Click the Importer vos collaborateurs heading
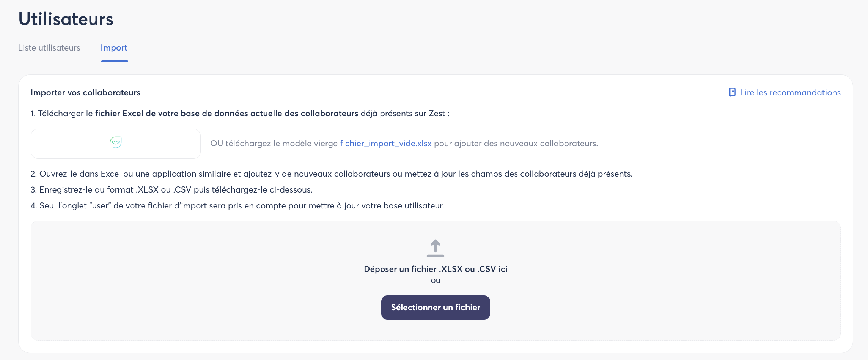 (x=85, y=93)
